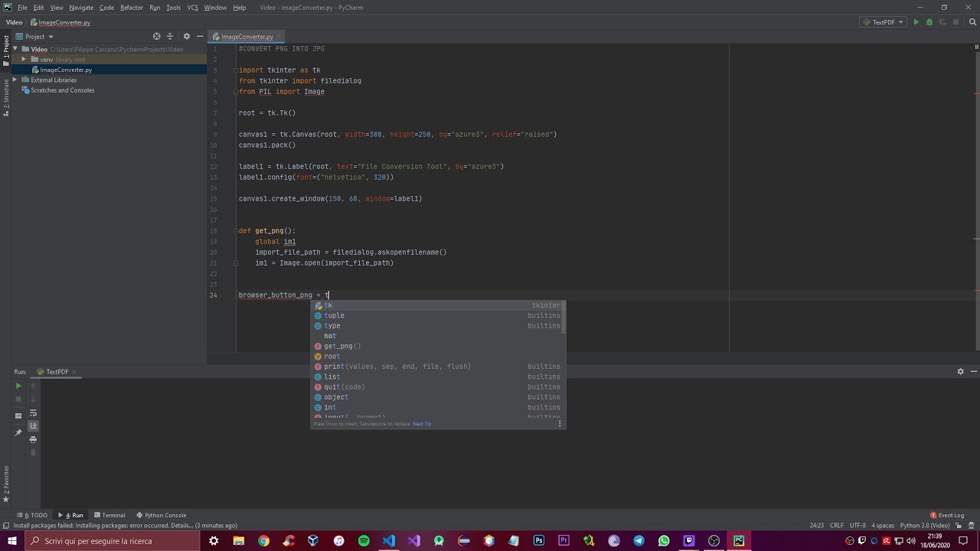Click UTF-8 encoding in status bar
980x551 pixels.
coord(857,525)
